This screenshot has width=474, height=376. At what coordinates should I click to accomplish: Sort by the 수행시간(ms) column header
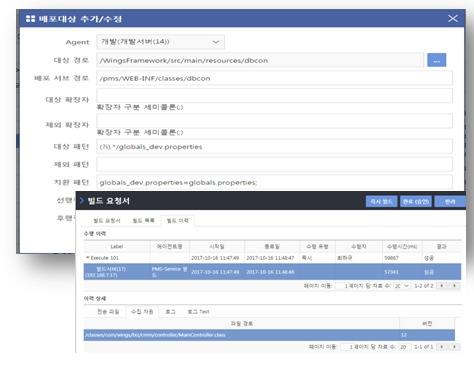tap(402, 247)
